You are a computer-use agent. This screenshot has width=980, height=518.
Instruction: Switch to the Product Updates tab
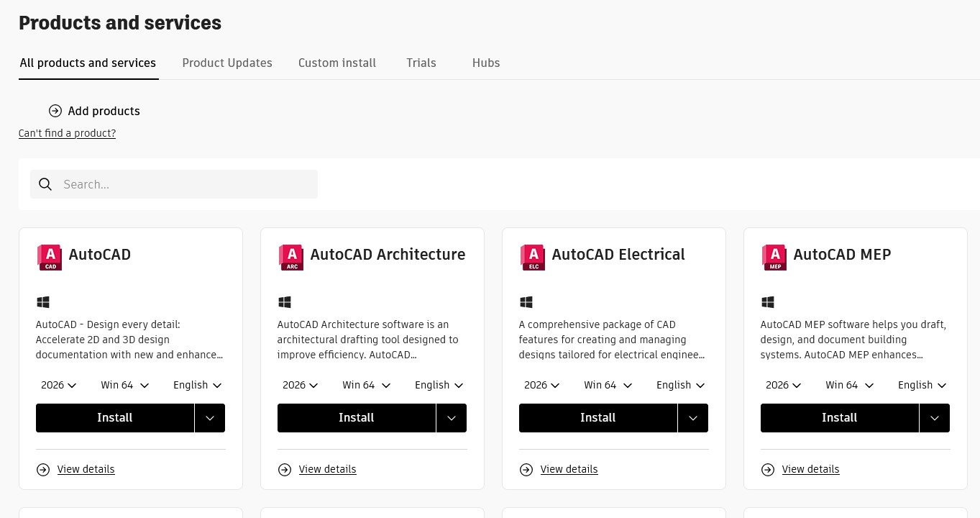click(x=227, y=63)
